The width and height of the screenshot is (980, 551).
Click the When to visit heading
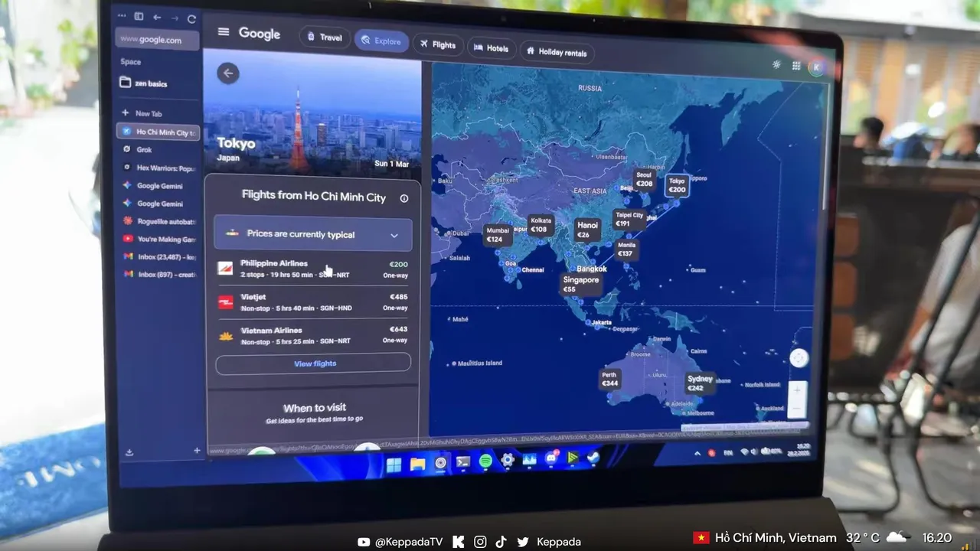point(315,408)
